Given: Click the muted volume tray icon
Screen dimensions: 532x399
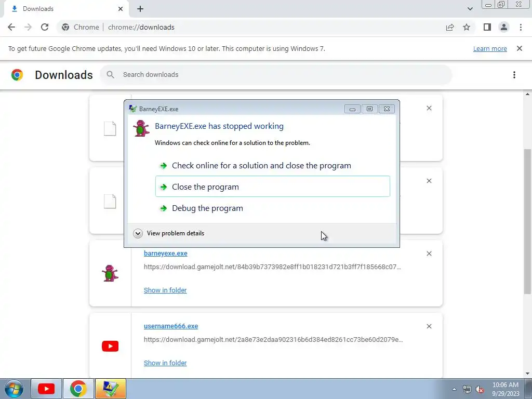Looking at the screenshot, I should coord(480,390).
